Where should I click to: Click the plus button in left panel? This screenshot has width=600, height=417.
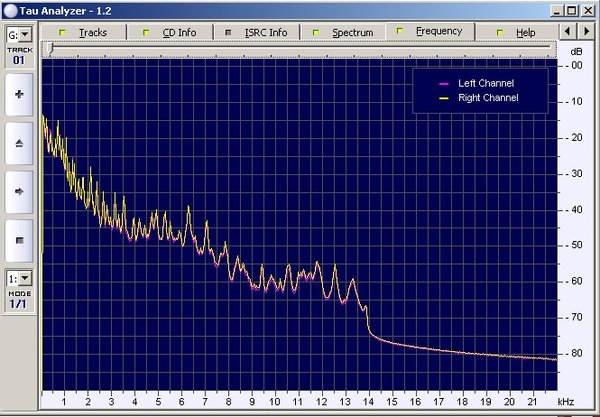coord(19,94)
